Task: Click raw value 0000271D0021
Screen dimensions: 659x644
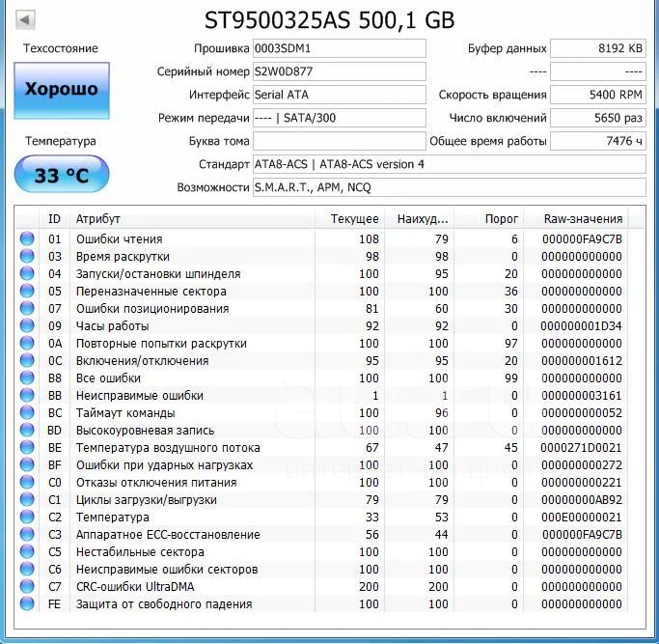Action: tap(581, 448)
